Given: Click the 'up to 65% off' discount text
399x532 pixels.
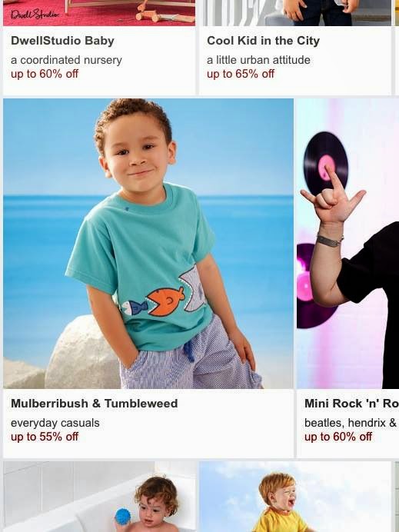Looking at the screenshot, I should [241, 74].
